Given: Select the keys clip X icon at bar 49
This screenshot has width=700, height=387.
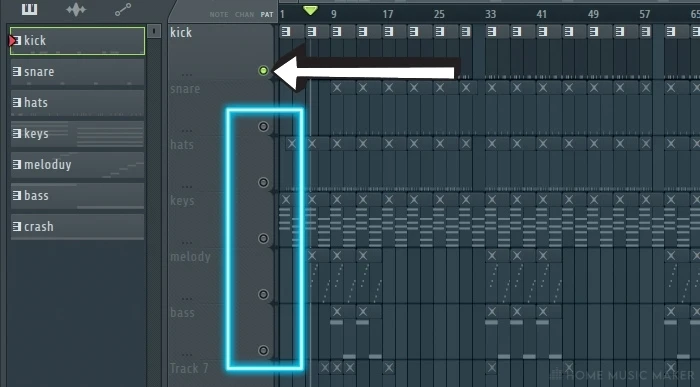Looking at the screenshot, I should coord(594,200).
